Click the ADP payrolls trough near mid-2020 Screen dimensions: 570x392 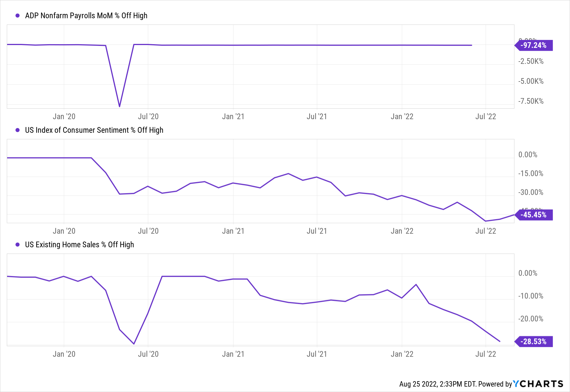point(119,106)
